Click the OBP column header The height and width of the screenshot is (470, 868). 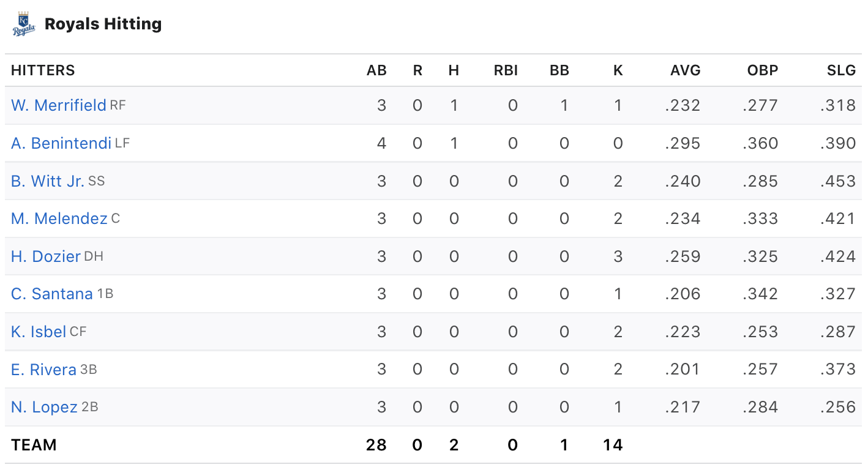tap(762, 70)
